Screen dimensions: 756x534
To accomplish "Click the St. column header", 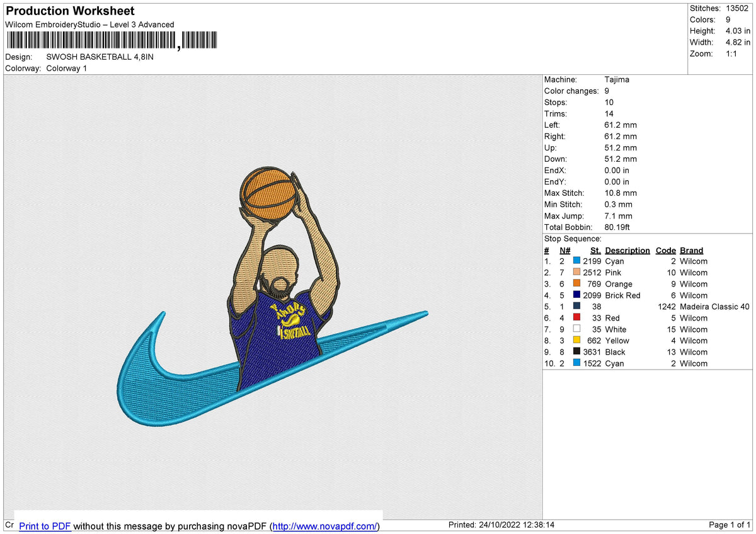I will pos(595,250).
